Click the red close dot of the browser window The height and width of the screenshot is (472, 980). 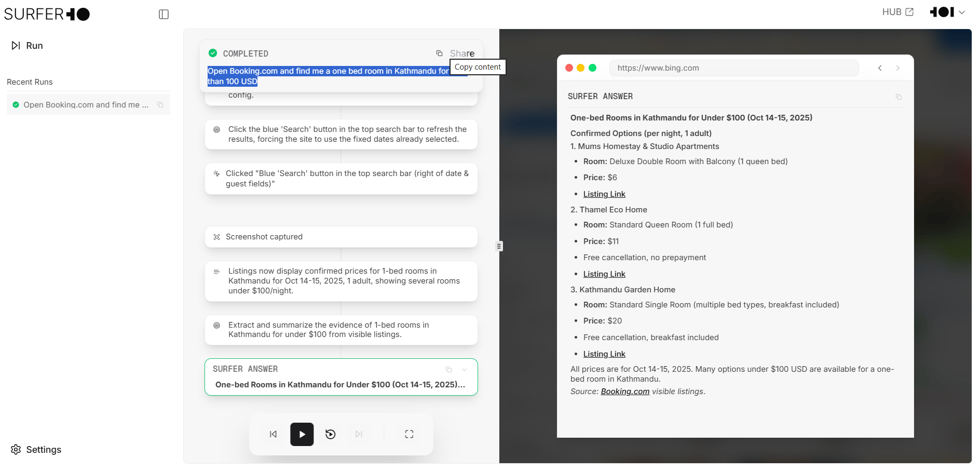(569, 68)
